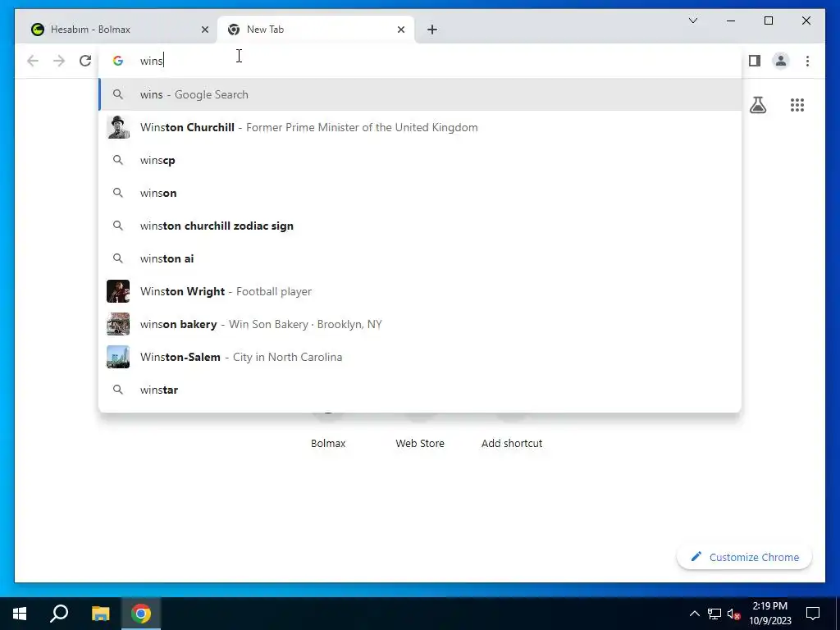Open the Windows Start menu

(20, 614)
